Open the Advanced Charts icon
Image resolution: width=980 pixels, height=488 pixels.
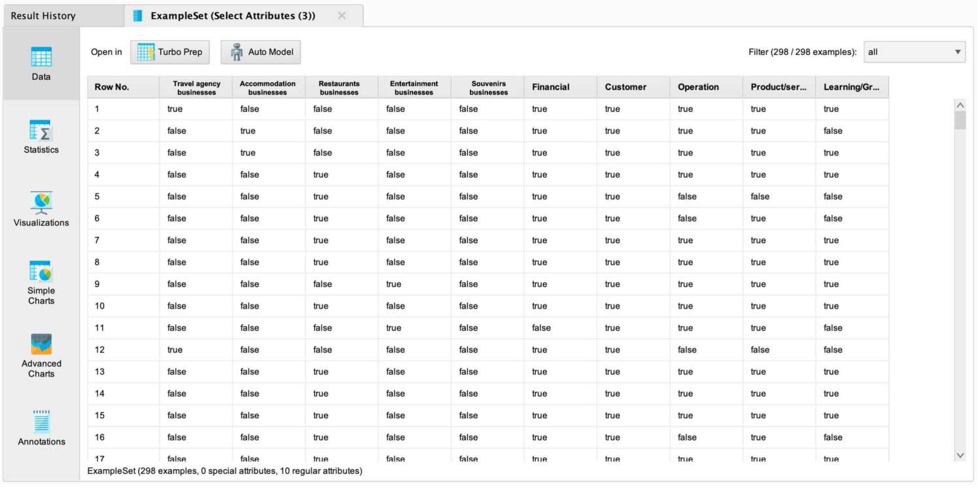(x=41, y=344)
